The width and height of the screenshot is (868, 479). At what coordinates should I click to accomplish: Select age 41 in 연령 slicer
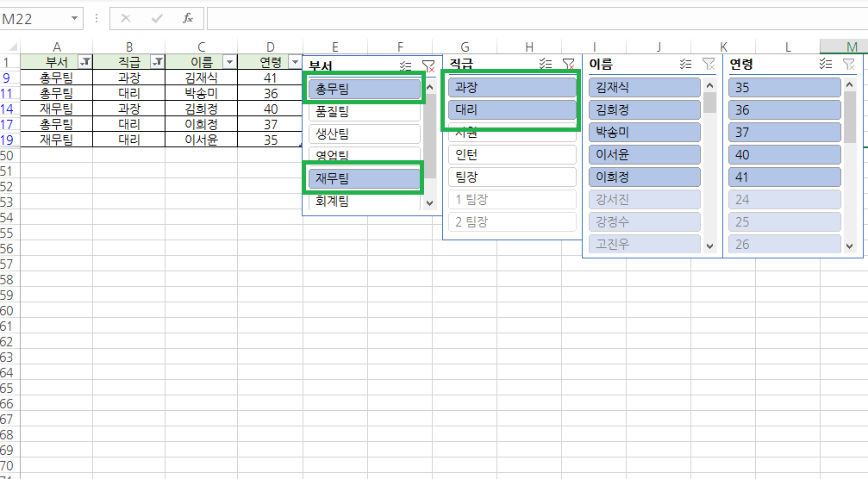pos(784,177)
